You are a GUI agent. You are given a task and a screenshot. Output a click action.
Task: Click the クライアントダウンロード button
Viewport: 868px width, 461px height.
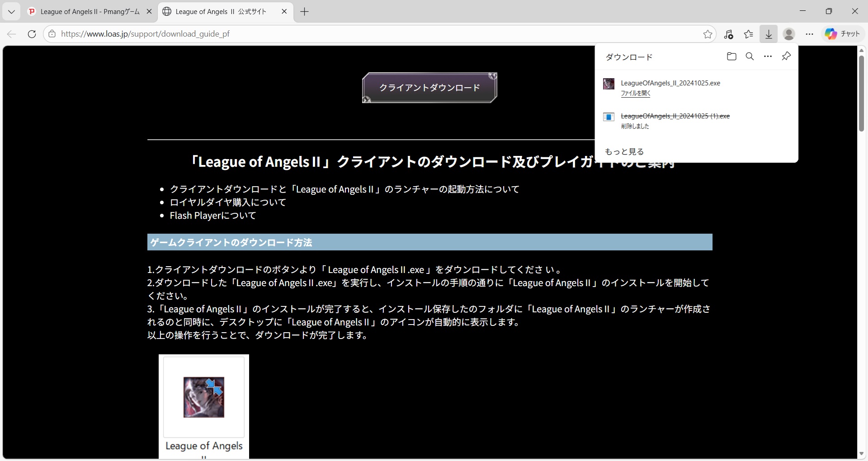(429, 88)
